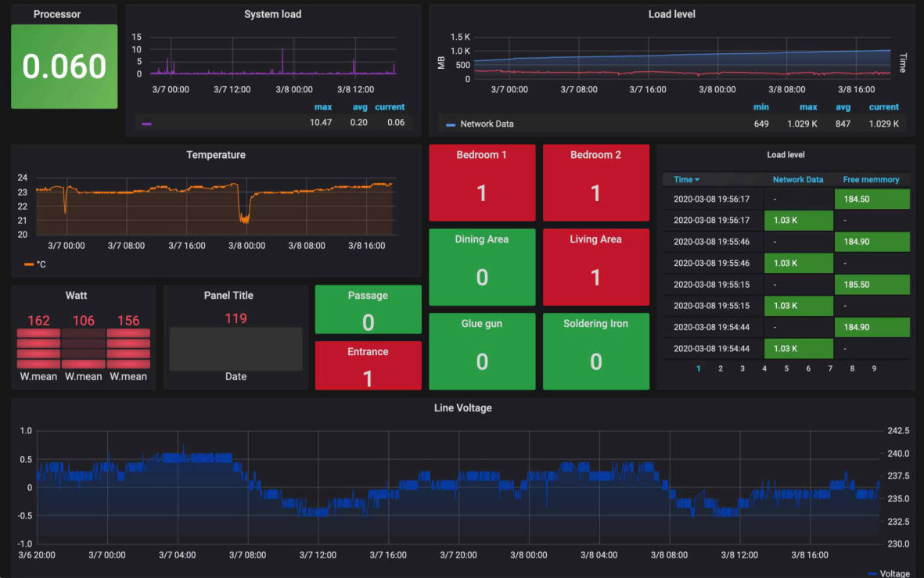Sort the table by the Network Data column header
Image resolution: width=924 pixels, height=578 pixels.
pos(797,179)
